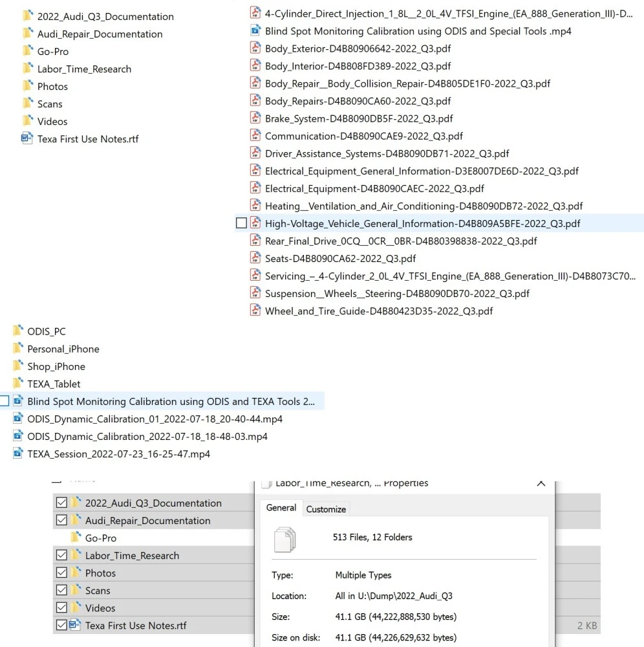Click PDF icon for Communication-D4B8090CAE9

point(255,136)
